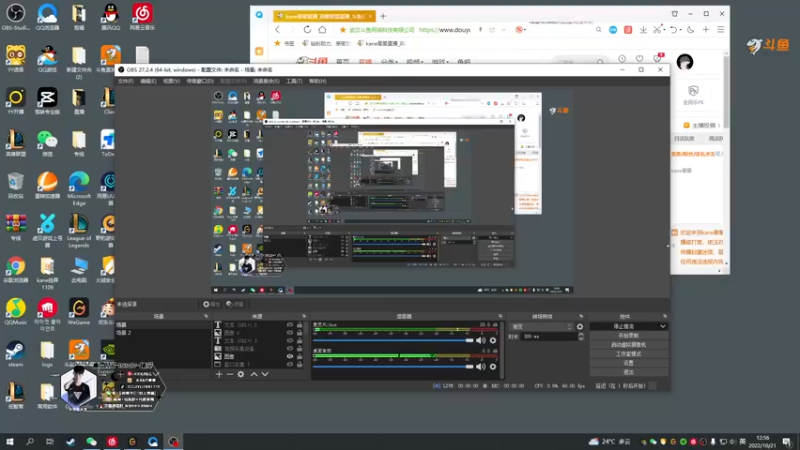Viewport: 800px width, 450px height.
Task: Open the OBS Studio desktop shortcut
Action: tap(15, 16)
